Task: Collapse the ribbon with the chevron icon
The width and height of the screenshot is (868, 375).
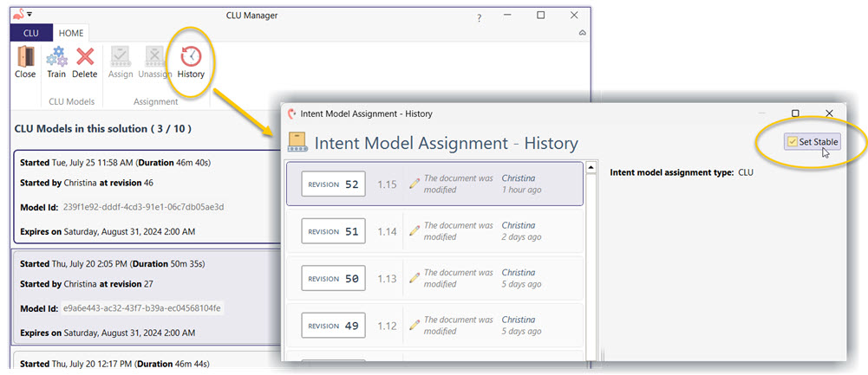Action: coord(583,33)
